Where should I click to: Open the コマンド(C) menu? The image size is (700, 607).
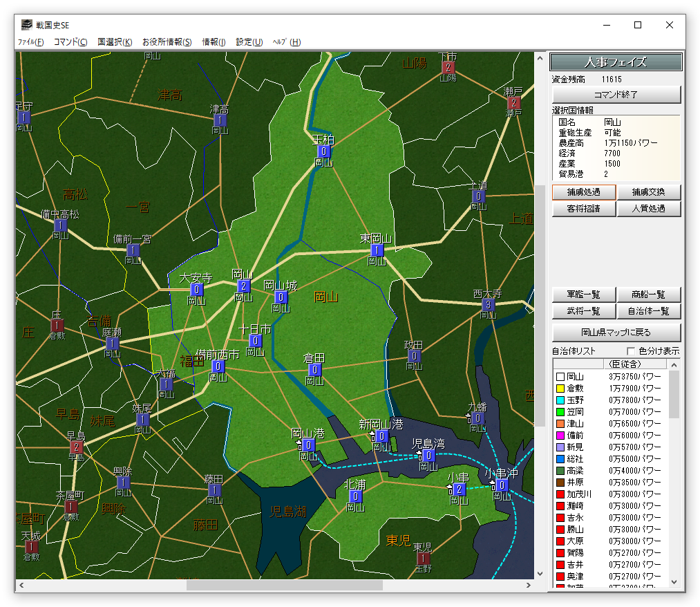coord(70,42)
